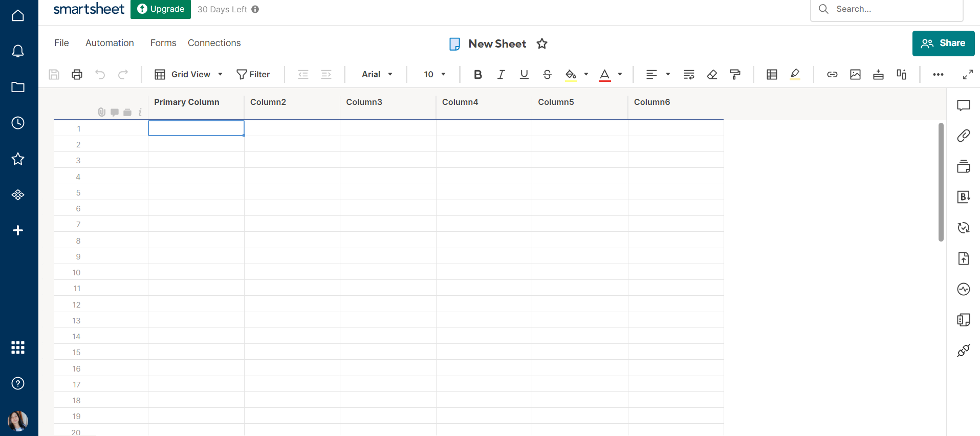
Task: Open the Recents clock icon
Action: 18,123
